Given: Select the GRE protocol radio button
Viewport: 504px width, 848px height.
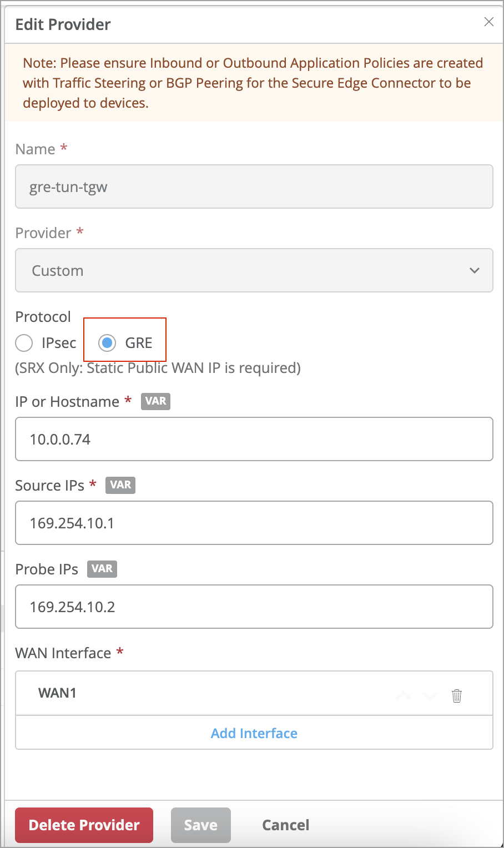Looking at the screenshot, I should tap(107, 343).
